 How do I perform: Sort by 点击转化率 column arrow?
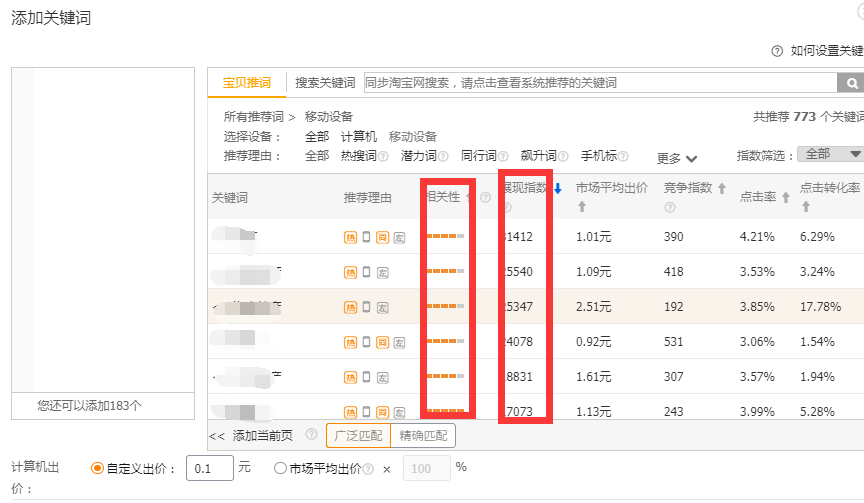[806, 207]
